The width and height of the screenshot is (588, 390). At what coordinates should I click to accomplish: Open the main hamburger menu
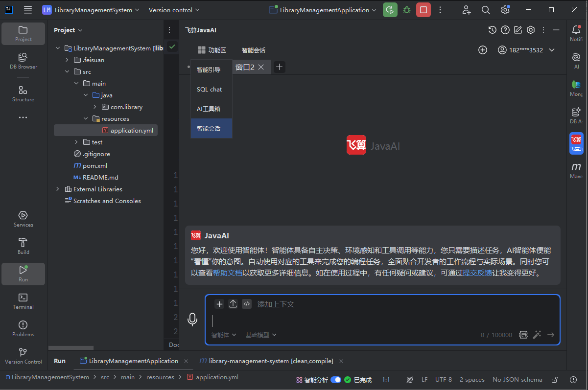point(28,10)
